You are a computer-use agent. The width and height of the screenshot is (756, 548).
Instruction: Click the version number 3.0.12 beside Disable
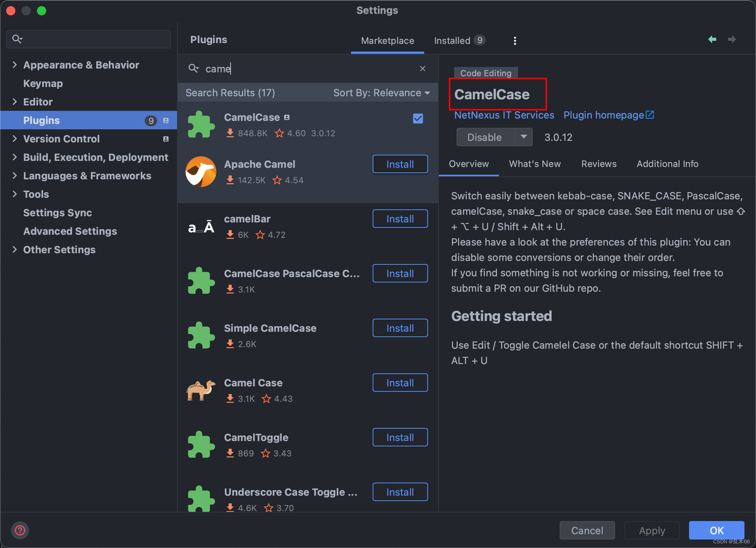558,137
